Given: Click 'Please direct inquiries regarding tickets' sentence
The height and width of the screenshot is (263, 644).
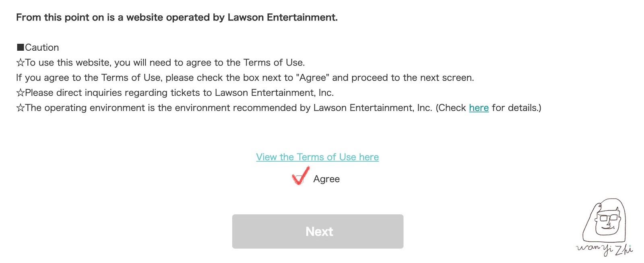Looking at the screenshot, I should click(x=180, y=93).
